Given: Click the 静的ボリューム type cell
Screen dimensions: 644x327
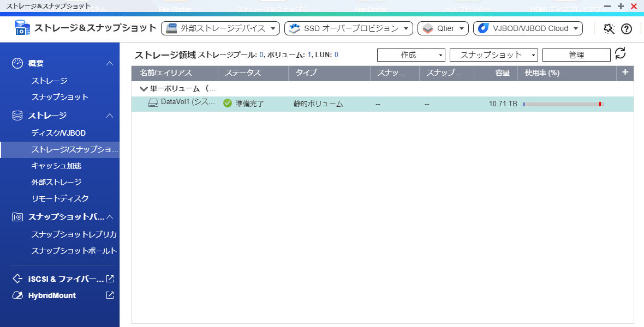Looking at the screenshot, I should pyautogui.click(x=318, y=104).
